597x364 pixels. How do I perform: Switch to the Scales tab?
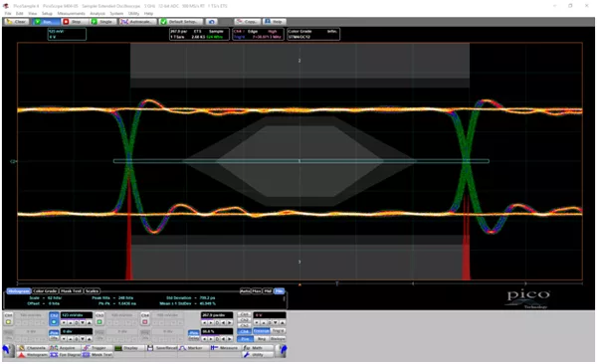point(92,290)
